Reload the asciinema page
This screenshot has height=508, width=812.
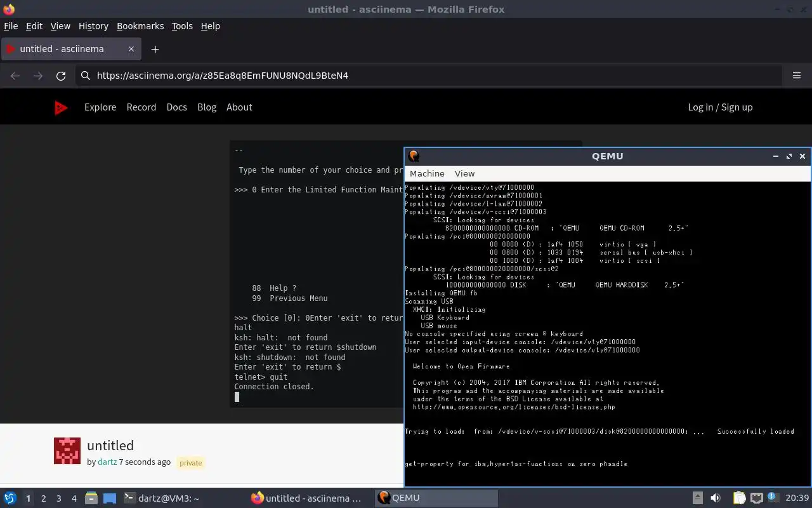pos(61,76)
